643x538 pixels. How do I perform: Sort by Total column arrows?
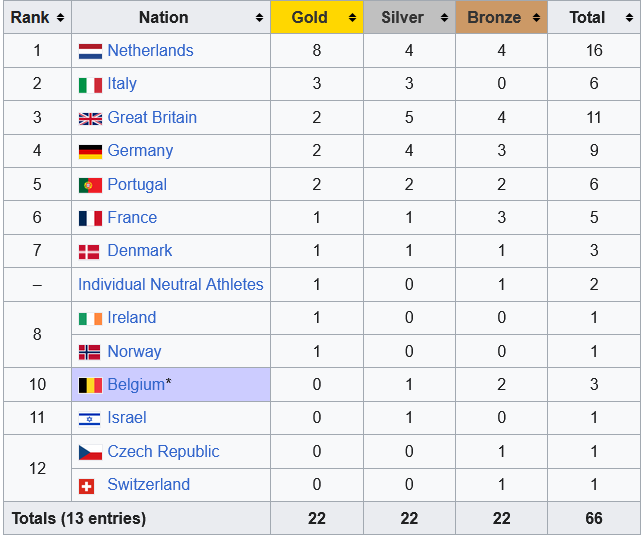click(x=628, y=18)
